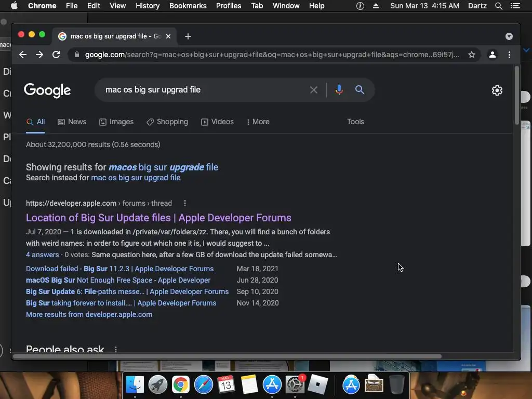Open a new tab with the plus button
This screenshot has width=532, height=399.
(x=188, y=36)
